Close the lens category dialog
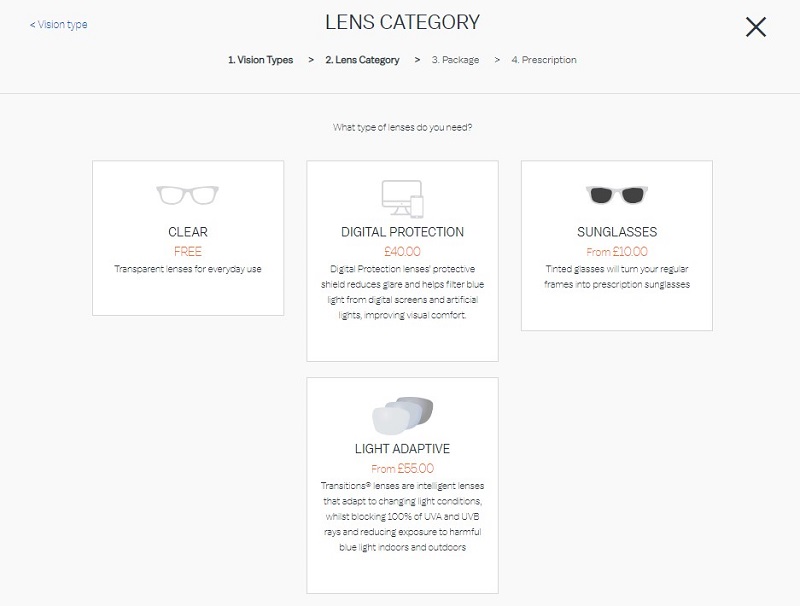 (756, 27)
